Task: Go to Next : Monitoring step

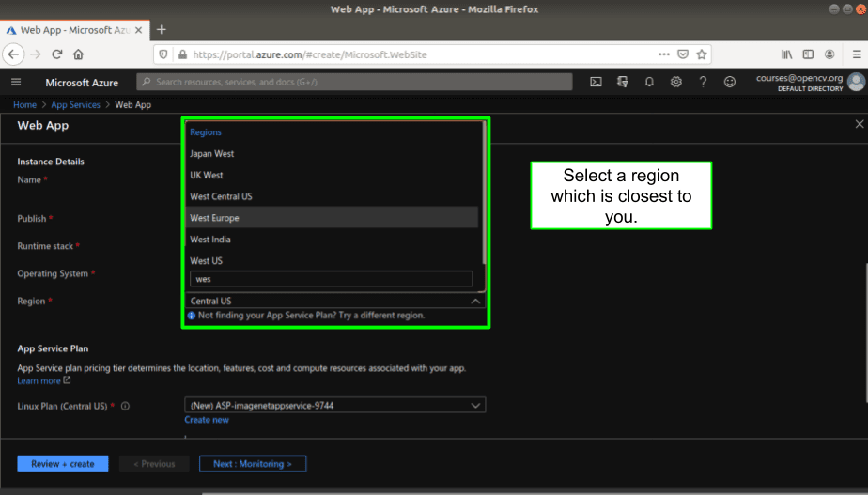Action: point(253,463)
